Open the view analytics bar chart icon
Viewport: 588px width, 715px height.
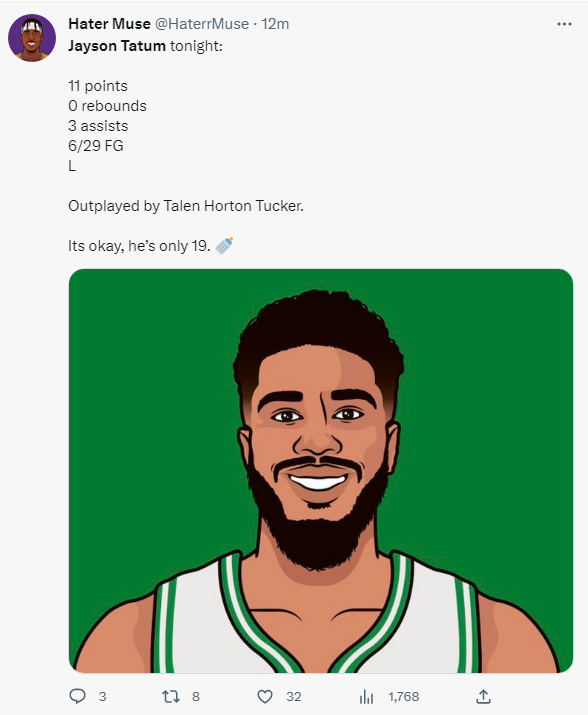(366, 696)
